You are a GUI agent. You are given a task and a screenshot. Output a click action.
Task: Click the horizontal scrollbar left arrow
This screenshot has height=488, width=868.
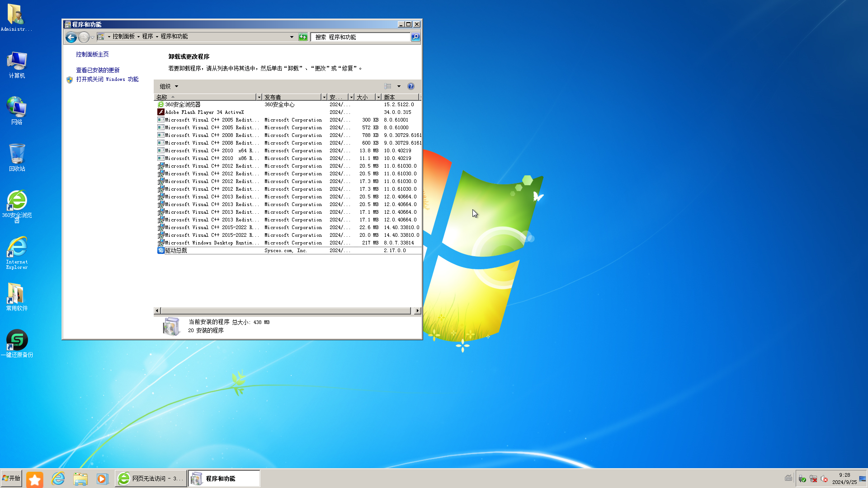[x=157, y=311]
